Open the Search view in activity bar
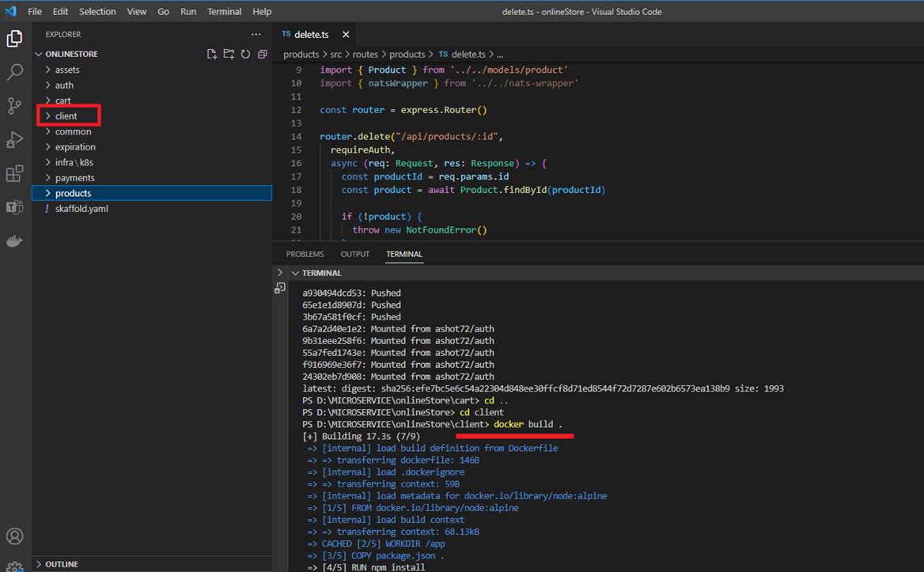924x572 pixels. pyautogui.click(x=15, y=72)
